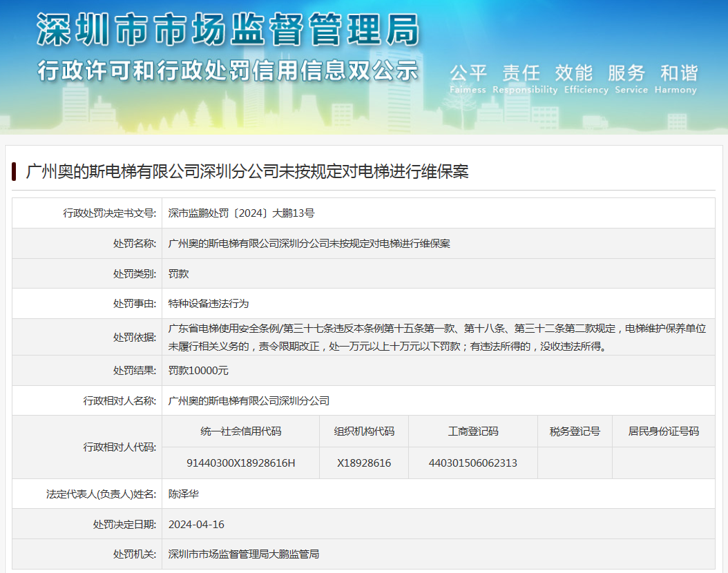The image size is (728, 573).
Task: Click the 处罚依据 row label
Action: 135,338
